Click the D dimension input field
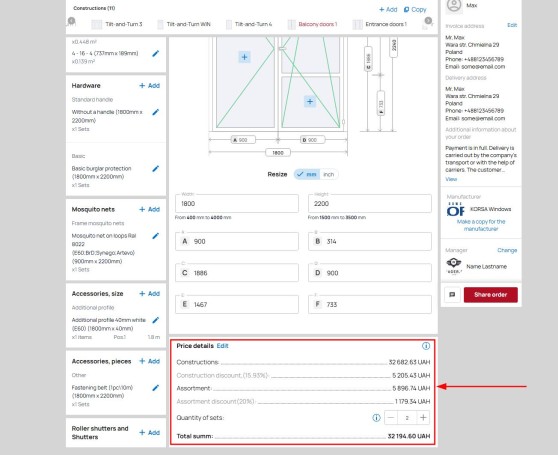The width and height of the screenshot is (558, 455). click(x=370, y=273)
